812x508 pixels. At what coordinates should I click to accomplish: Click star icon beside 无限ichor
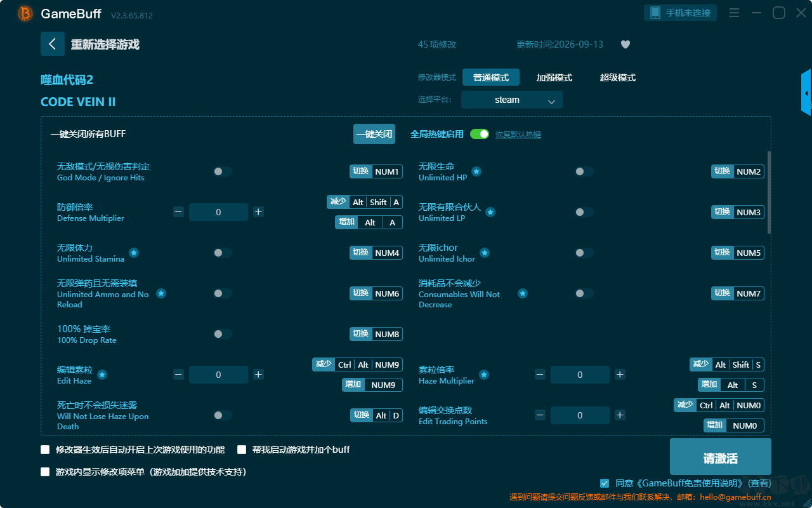[x=485, y=253]
